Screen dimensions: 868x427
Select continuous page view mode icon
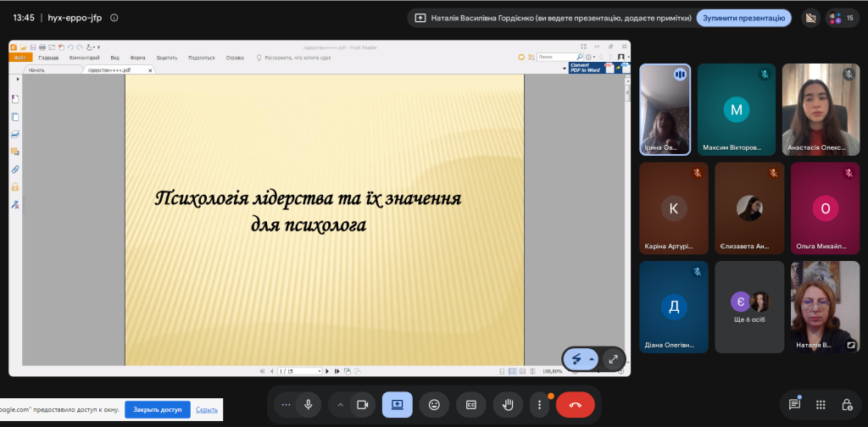(512, 371)
